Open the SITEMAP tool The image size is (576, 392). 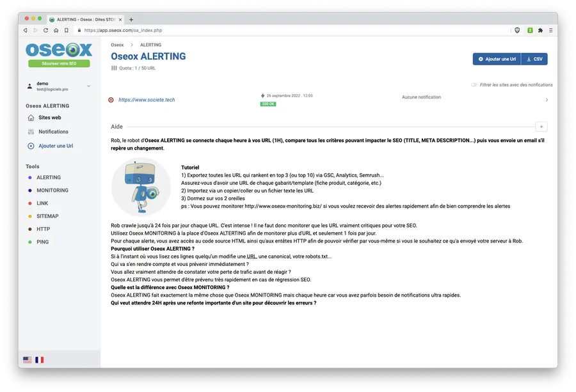[x=47, y=216]
